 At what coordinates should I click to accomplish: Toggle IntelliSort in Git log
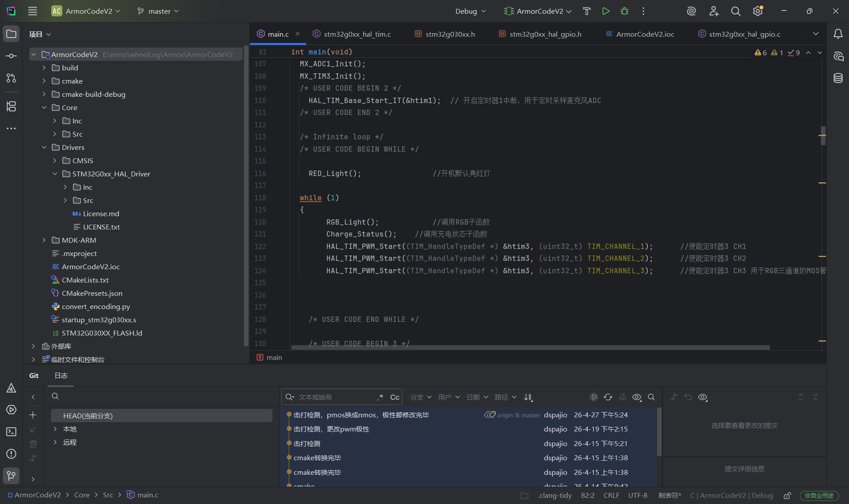[x=528, y=397]
